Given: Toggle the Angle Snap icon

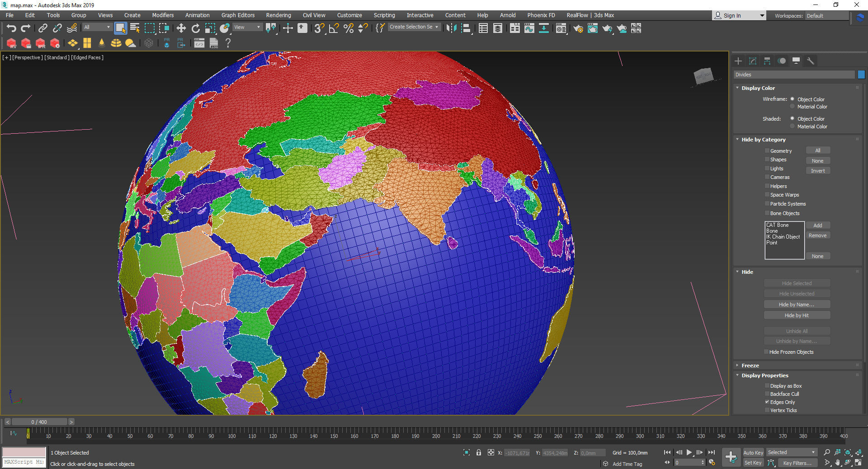Looking at the screenshot, I should click(334, 28).
